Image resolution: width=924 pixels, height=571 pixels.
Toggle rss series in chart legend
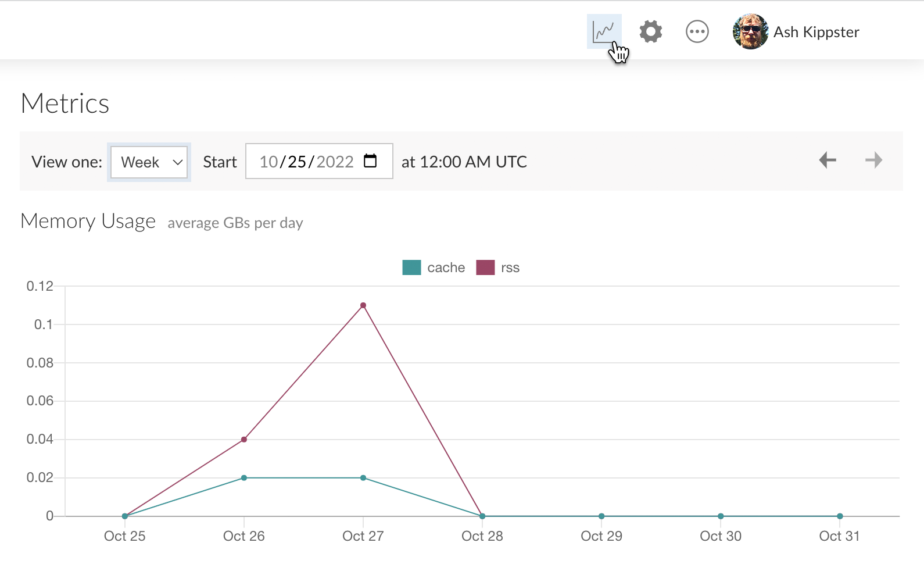[510, 267]
